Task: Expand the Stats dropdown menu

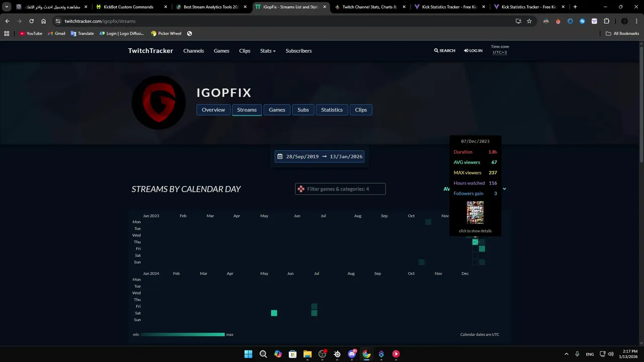Action: tap(268, 51)
